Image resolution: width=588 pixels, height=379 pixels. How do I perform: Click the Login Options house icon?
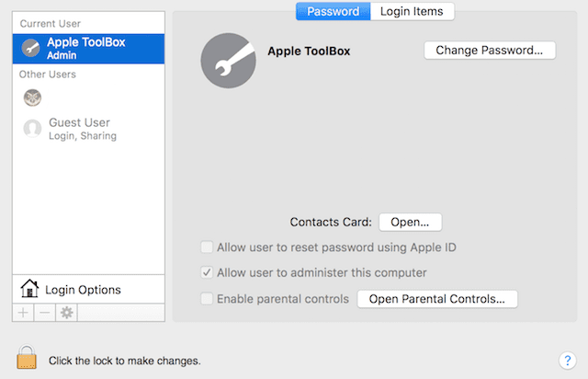point(29,289)
